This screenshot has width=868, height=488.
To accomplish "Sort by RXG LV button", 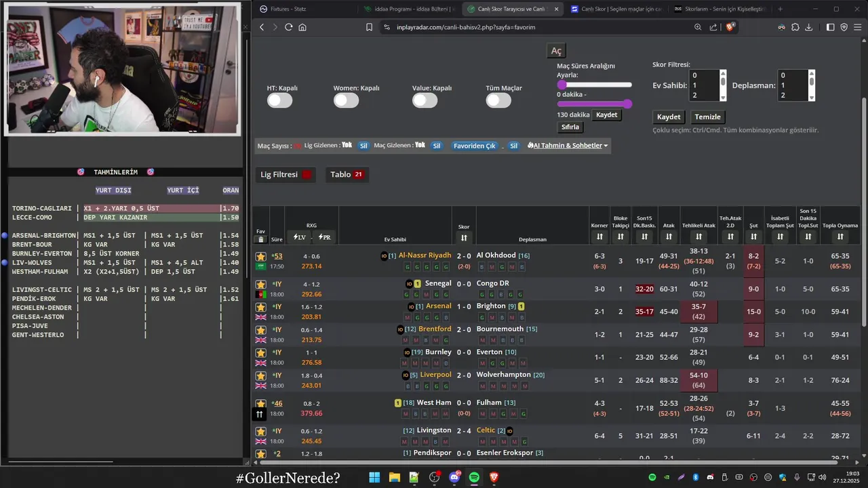I will [x=300, y=237].
